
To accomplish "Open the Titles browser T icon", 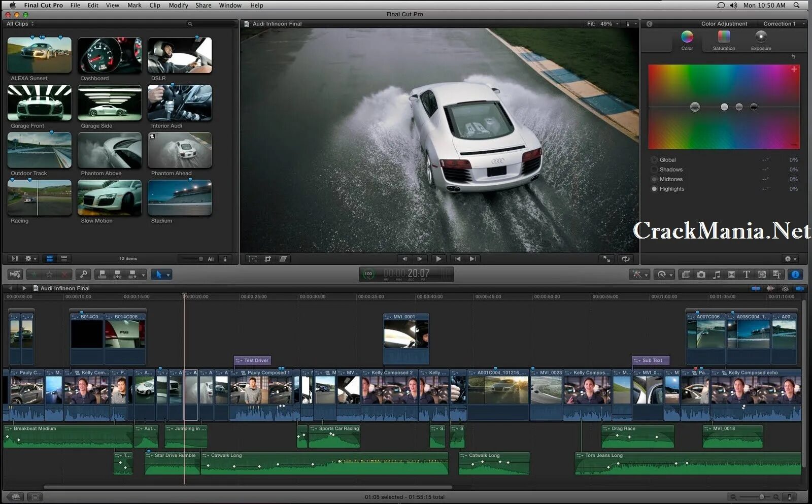I will coord(747,275).
